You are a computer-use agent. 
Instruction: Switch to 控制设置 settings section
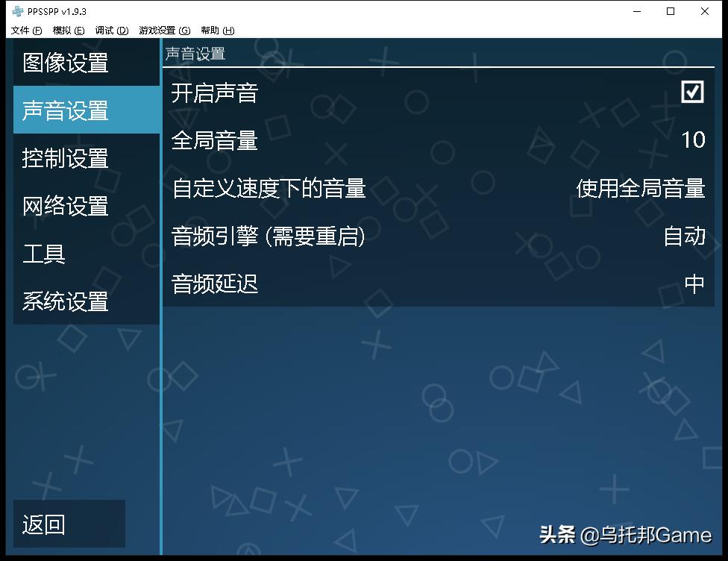click(x=67, y=157)
